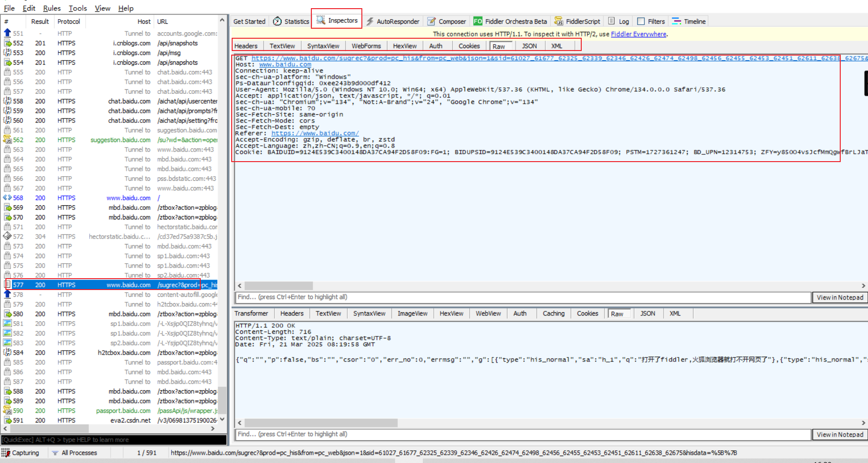Click the post icon of session 552
This screenshot has height=463, width=868.
pos(7,43)
